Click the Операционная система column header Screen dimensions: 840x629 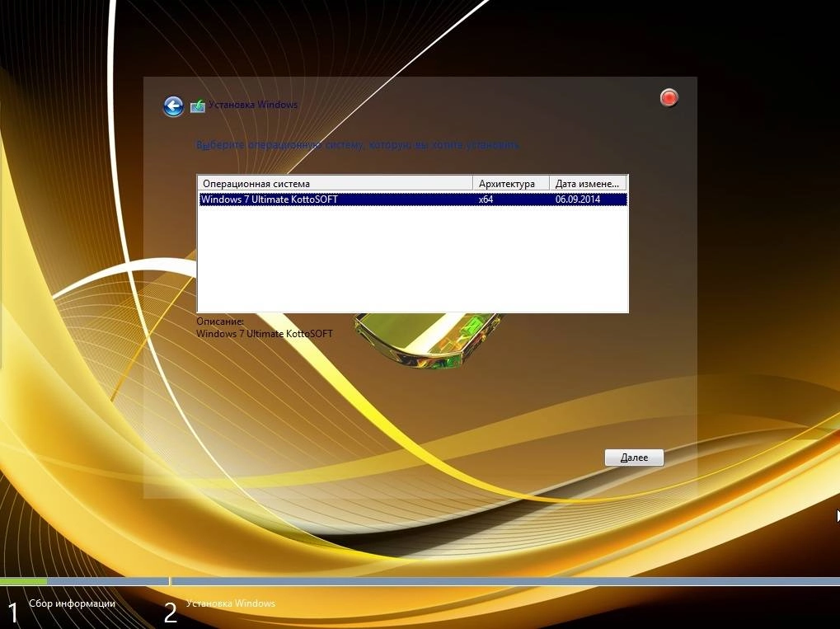click(336, 183)
